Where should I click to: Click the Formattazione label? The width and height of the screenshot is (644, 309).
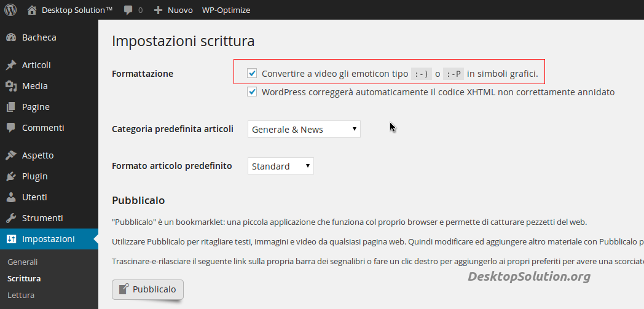143,74
